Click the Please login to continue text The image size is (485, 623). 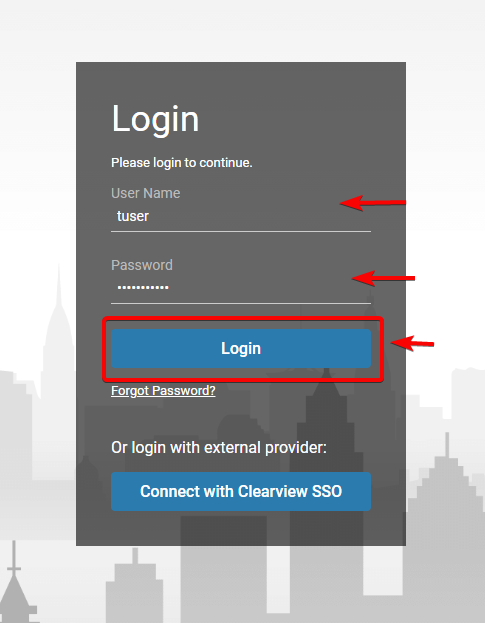182,163
